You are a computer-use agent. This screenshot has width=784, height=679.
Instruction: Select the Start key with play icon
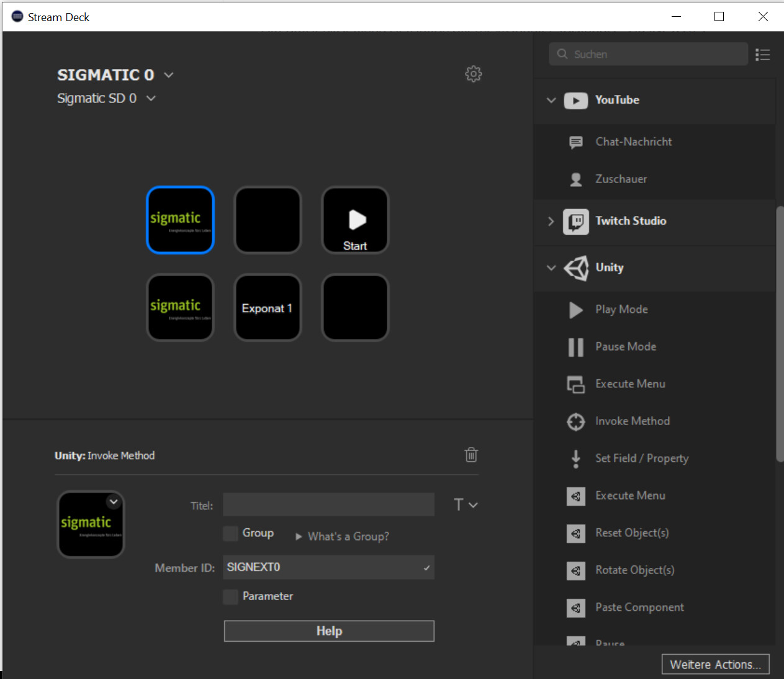point(355,220)
